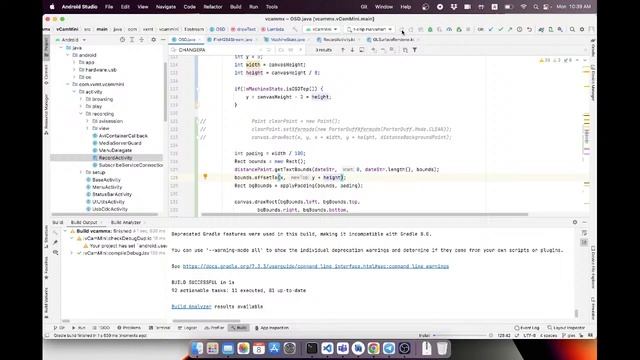Click UTF-8 encoding in status bar
Image resolution: width=640 pixels, height=360 pixels.
529,336
